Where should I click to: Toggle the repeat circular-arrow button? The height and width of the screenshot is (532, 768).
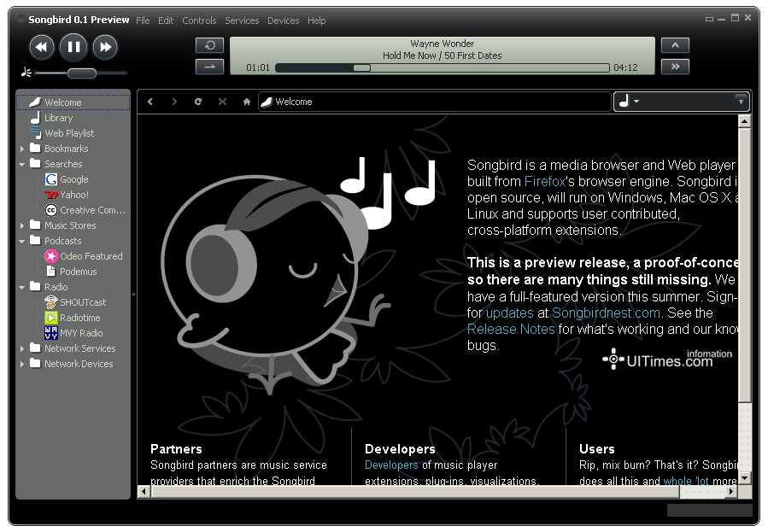coord(209,45)
